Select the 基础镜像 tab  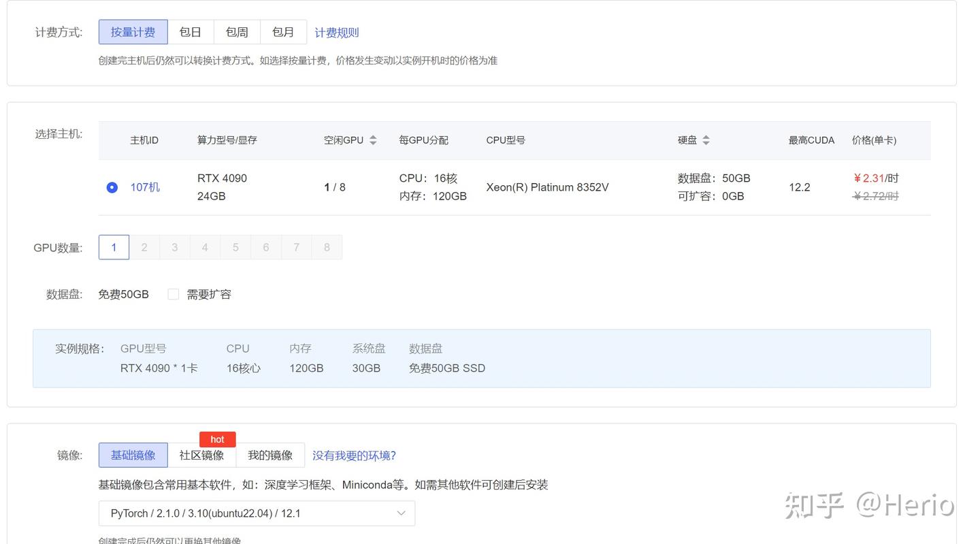point(133,455)
